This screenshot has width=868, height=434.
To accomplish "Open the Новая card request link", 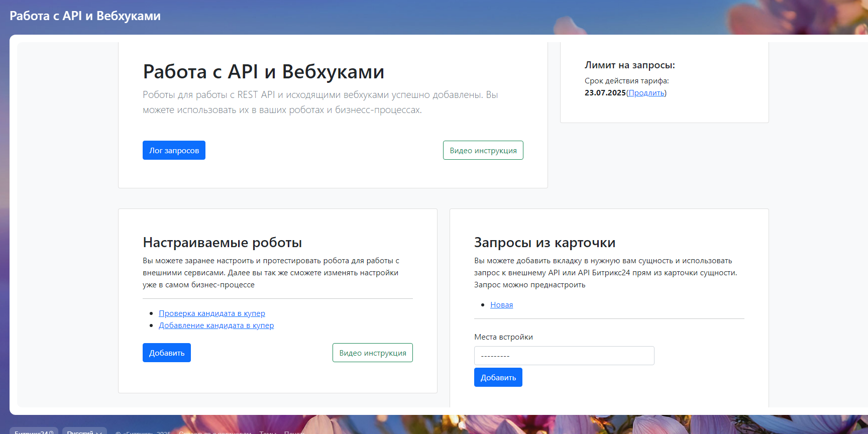I will pos(501,305).
